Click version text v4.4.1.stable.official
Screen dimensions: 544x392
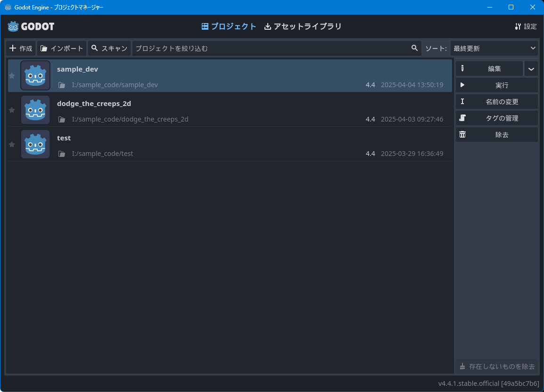point(488,384)
